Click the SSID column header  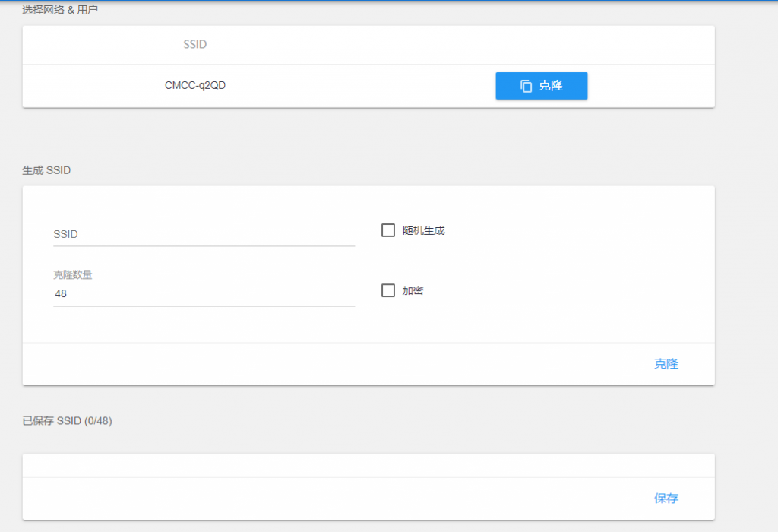[x=195, y=45]
